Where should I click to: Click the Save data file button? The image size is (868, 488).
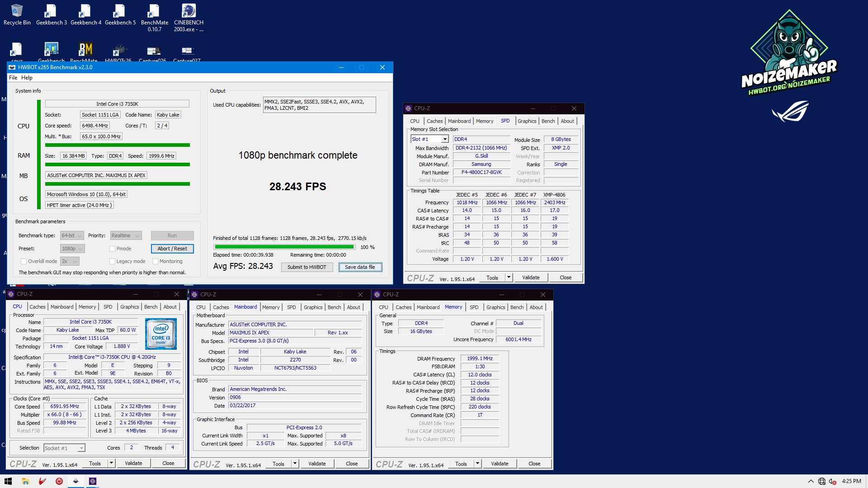coord(360,267)
